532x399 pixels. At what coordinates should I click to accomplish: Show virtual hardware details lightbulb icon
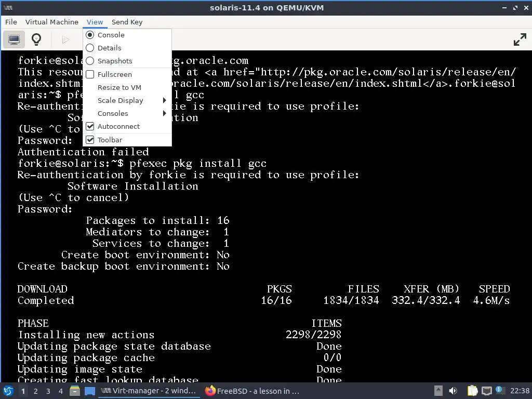pos(36,39)
